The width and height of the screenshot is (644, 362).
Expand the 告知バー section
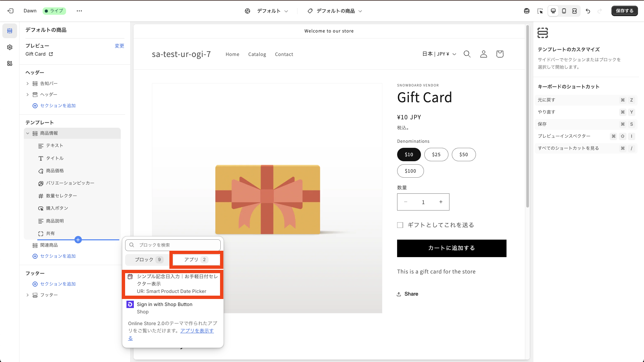[28, 83]
